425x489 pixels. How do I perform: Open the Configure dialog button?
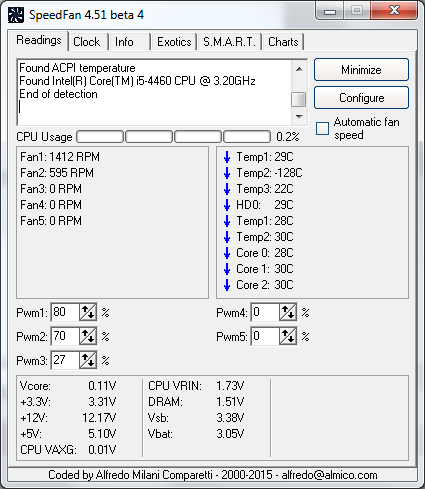click(x=361, y=98)
